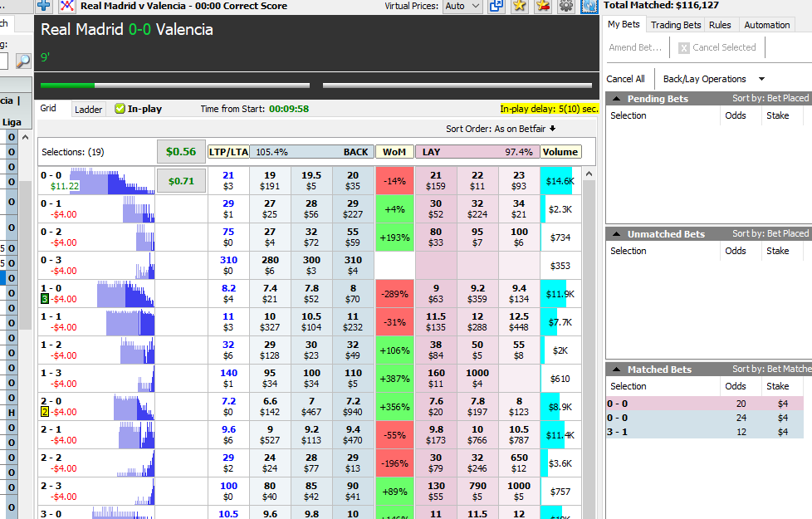Click the +387% WoM cell for 1 - 3
The height and width of the screenshot is (519, 812).
(394, 379)
